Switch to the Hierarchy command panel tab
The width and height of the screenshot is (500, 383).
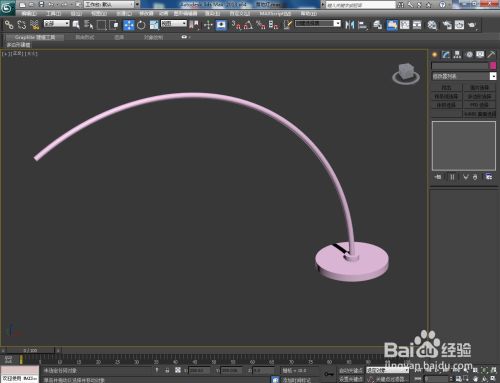457,55
